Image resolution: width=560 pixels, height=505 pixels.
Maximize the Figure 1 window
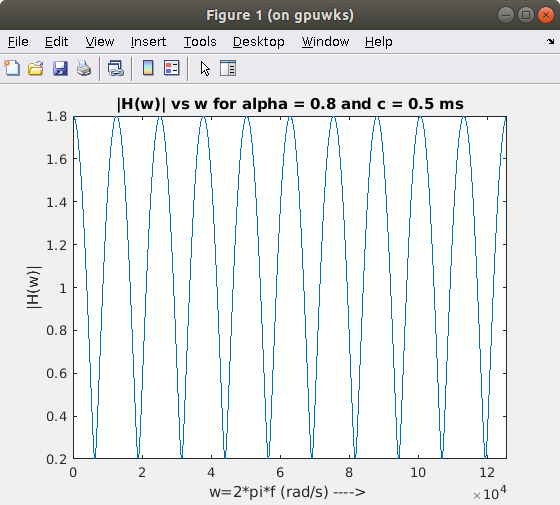tap(525, 15)
